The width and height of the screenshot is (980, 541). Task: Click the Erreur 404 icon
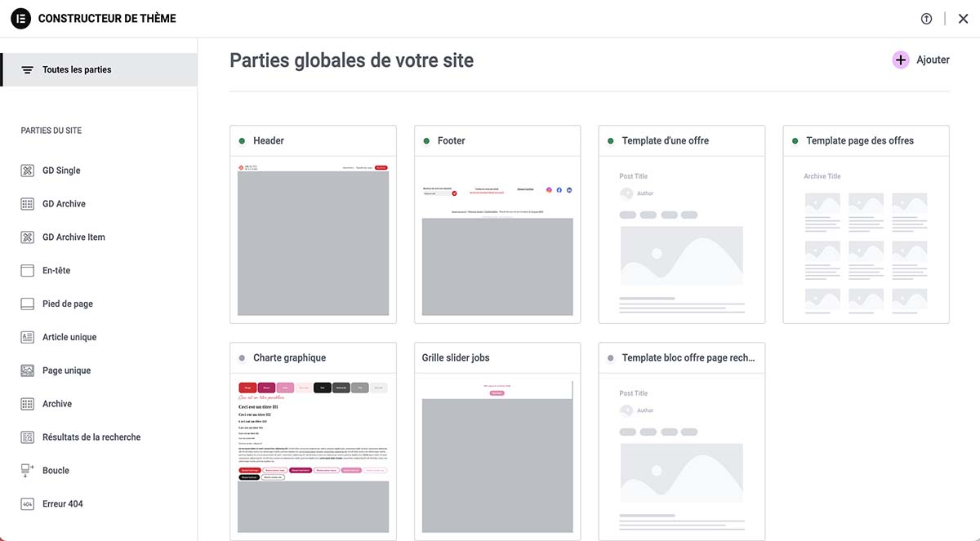(27, 503)
